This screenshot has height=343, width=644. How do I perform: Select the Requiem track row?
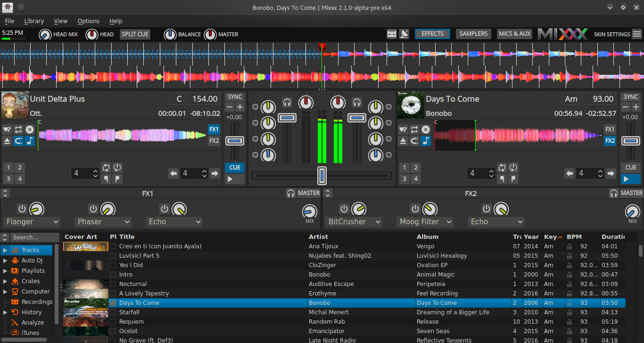click(344, 322)
